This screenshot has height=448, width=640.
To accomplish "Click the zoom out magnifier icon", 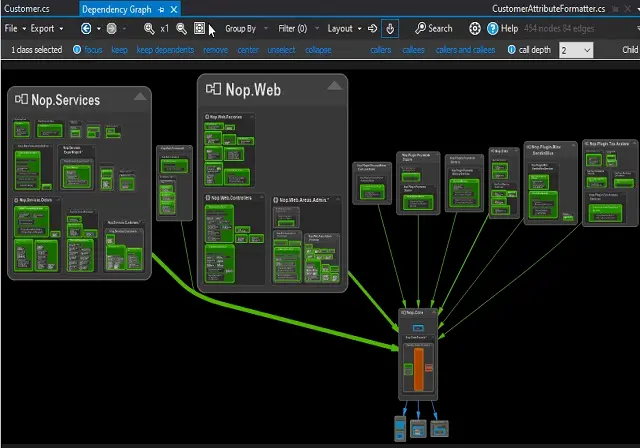I will pyautogui.click(x=181, y=29).
